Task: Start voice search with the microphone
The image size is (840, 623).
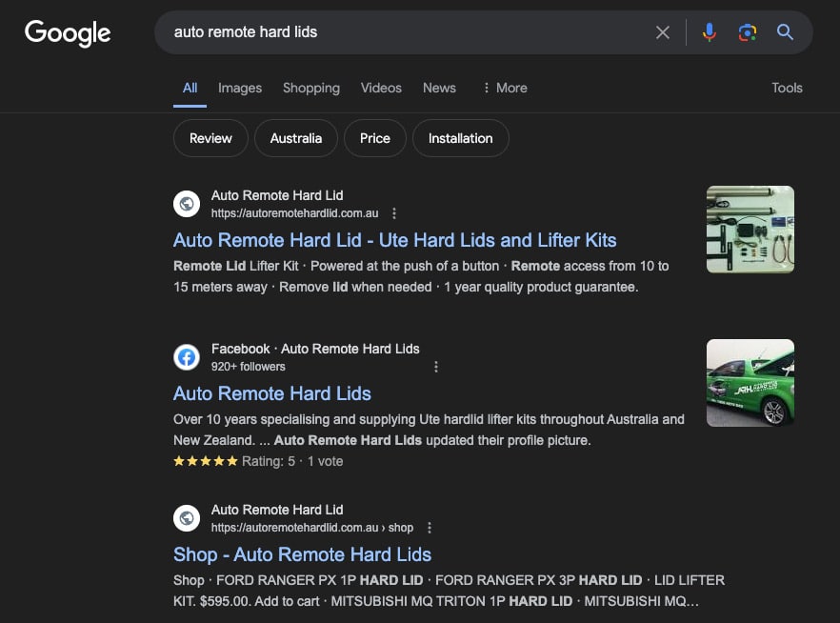Action: 710,32
